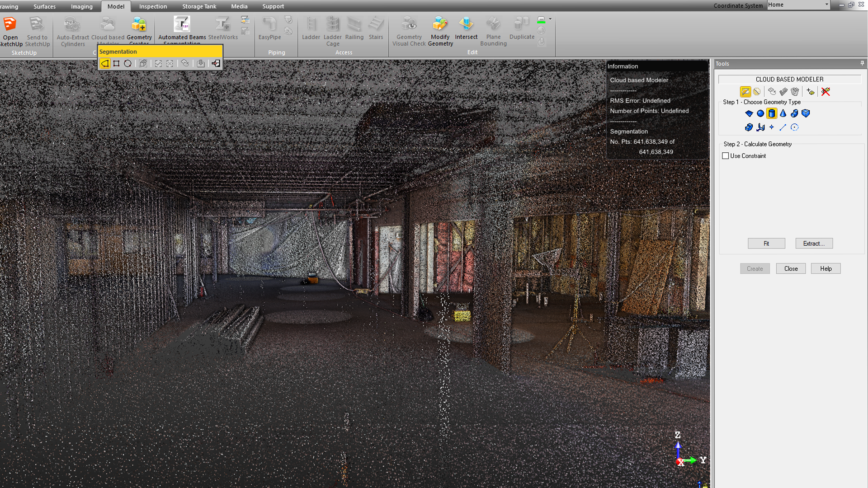Enable the Use Constraint checkbox

tap(726, 156)
